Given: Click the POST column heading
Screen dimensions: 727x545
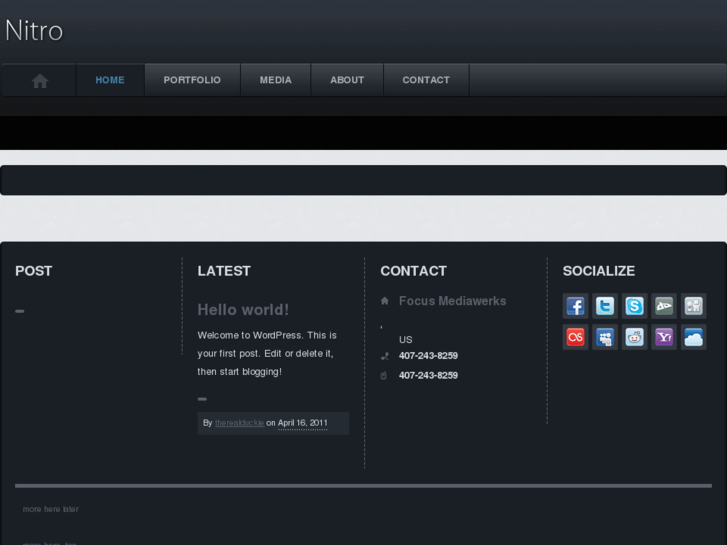Looking at the screenshot, I should 33,271.
